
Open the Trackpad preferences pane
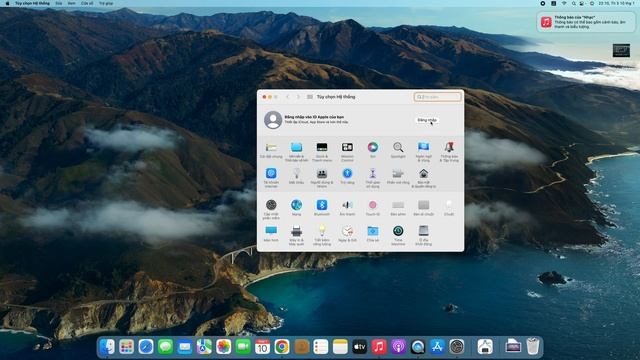click(423, 205)
